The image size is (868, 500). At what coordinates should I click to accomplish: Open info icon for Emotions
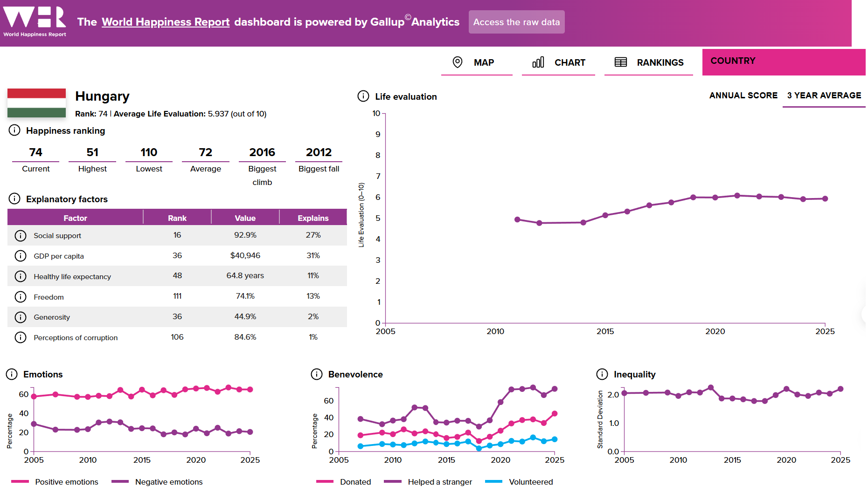click(x=12, y=374)
